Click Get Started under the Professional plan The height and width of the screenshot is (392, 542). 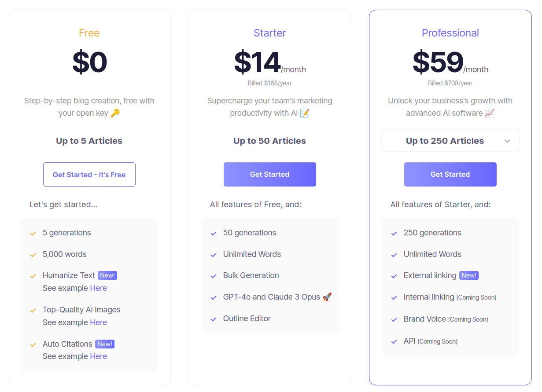click(450, 175)
